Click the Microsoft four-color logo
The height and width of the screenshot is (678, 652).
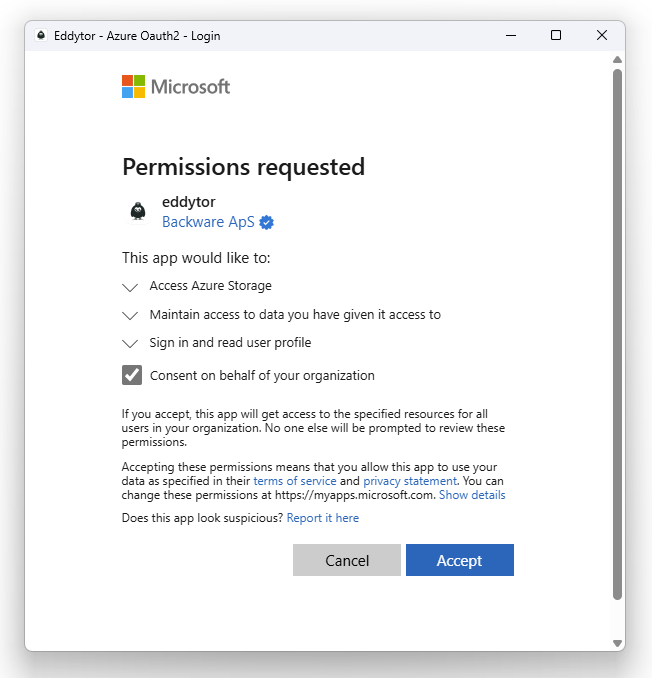pos(133,86)
